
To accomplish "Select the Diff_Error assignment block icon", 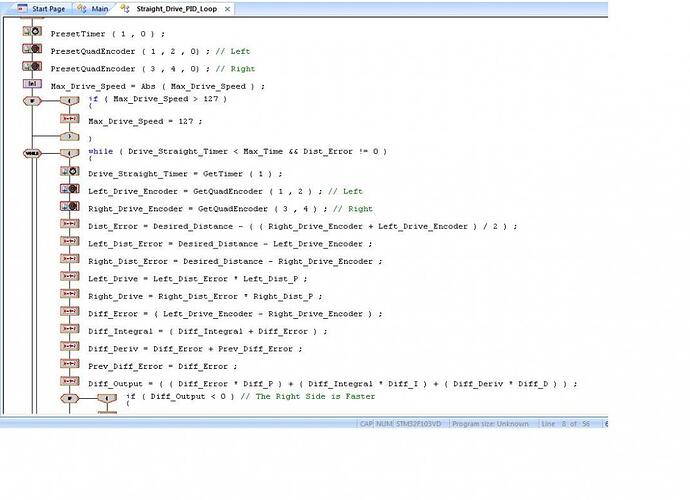I will tap(70, 311).
